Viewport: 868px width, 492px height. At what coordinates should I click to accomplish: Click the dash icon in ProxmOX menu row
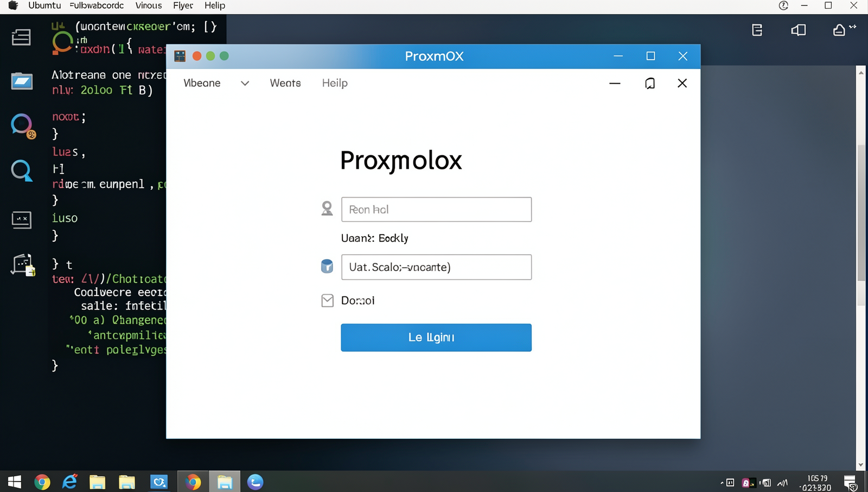pyautogui.click(x=615, y=83)
